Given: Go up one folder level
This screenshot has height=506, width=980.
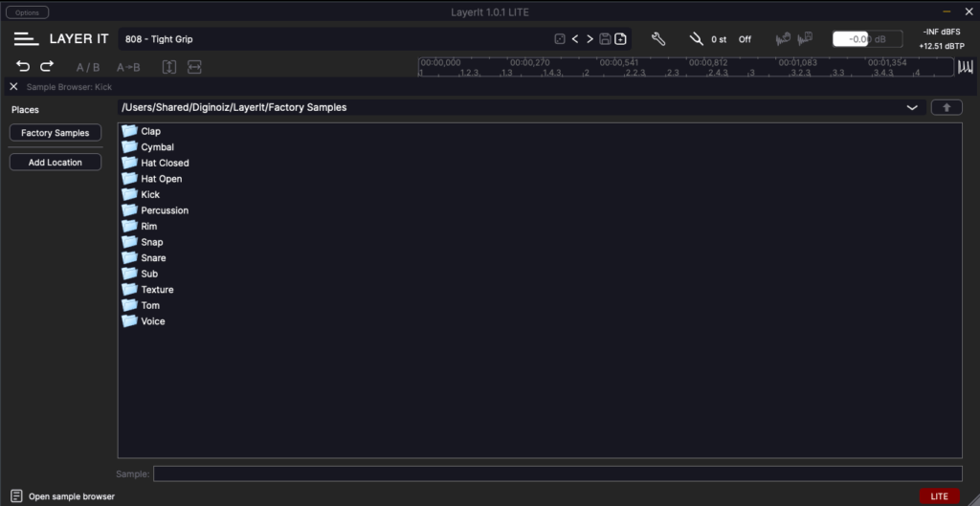Looking at the screenshot, I should click(947, 107).
